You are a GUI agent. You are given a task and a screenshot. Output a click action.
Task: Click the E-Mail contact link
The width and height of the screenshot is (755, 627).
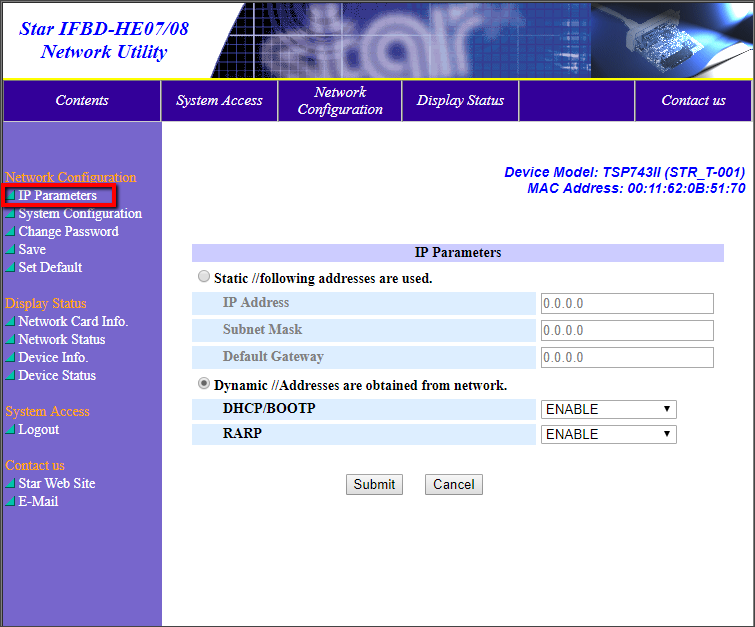click(38, 501)
